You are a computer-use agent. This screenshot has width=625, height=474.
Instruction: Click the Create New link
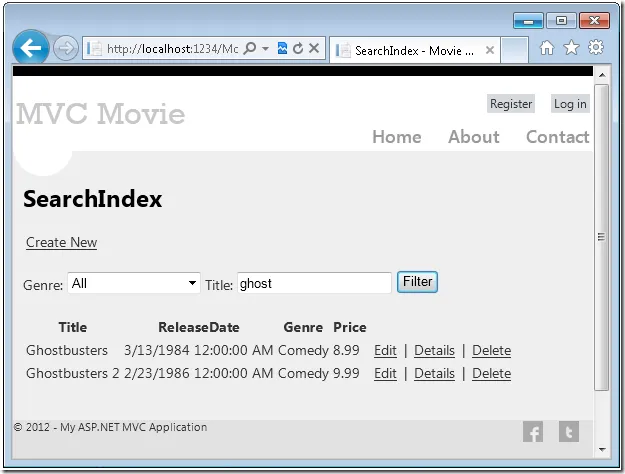click(61, 242)
